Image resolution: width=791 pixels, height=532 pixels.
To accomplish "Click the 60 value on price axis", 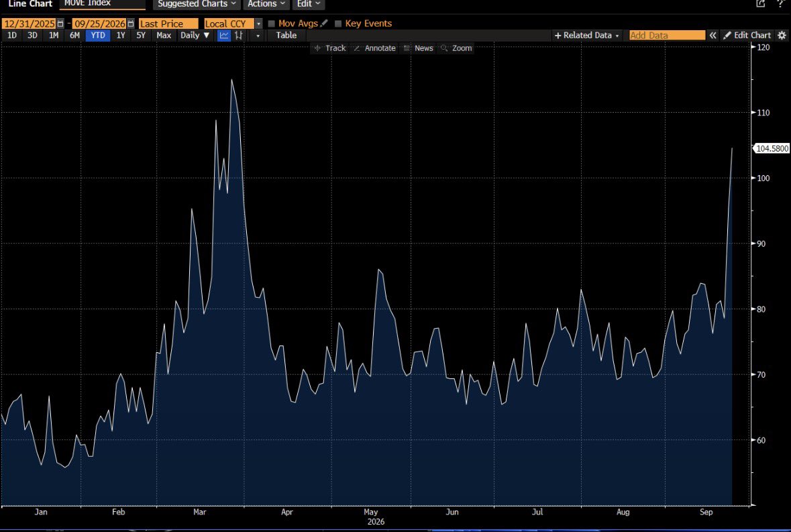I will click(761, 440).
